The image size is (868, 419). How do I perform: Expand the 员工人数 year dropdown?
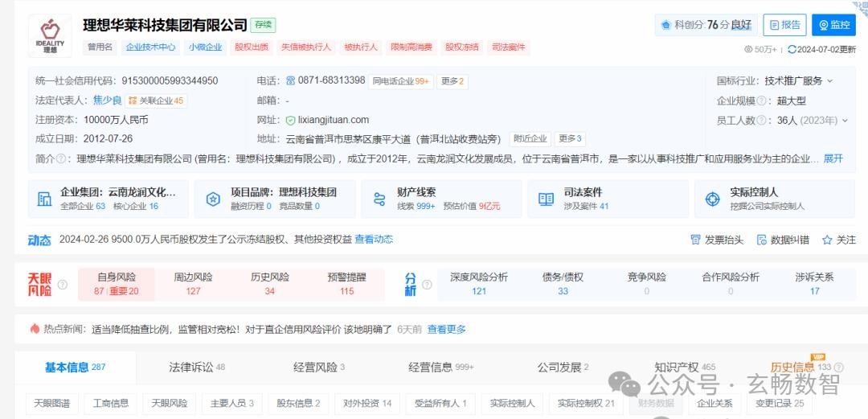pyautogui.click(x=844, y=121)
